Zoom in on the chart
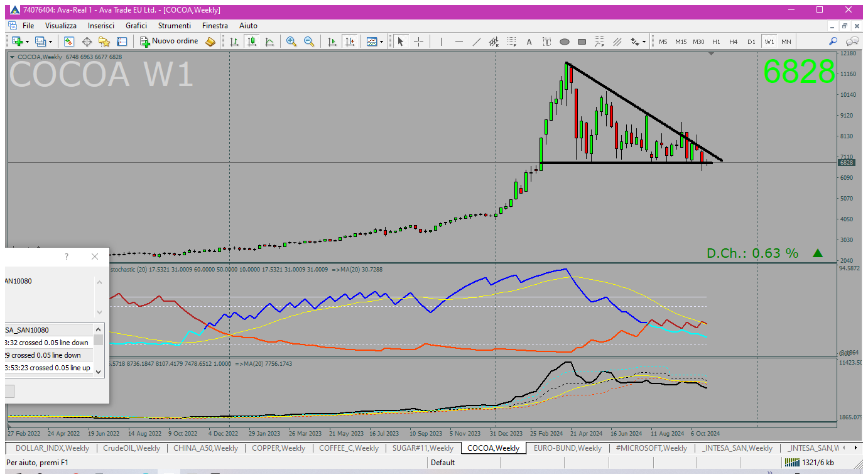This screenshot has height=474, width=868. (291, 41)
